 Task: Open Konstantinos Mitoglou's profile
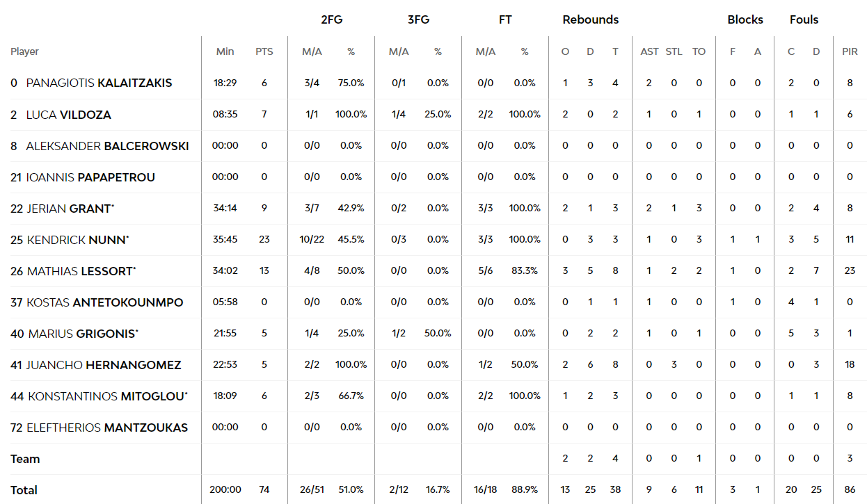pyautogui.click(x=107, y=396)
